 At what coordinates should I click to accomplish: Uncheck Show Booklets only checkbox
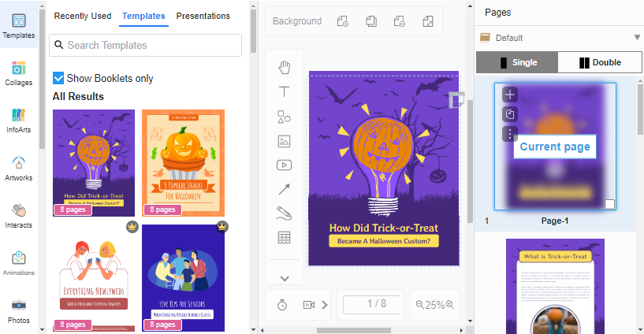58,78
